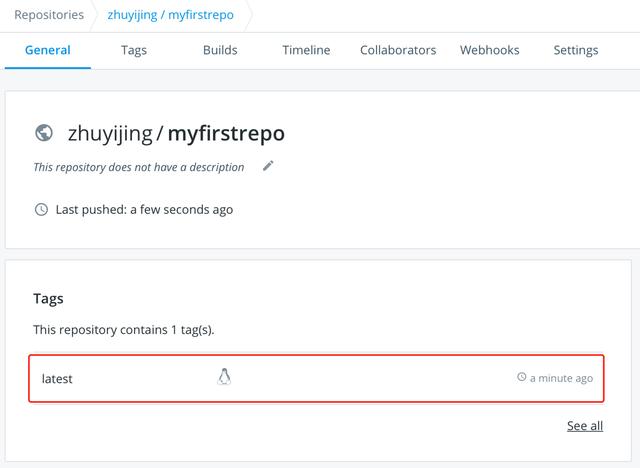Click the 'Last pushed: a few seconds ago' text

click(x=144, y=209)
